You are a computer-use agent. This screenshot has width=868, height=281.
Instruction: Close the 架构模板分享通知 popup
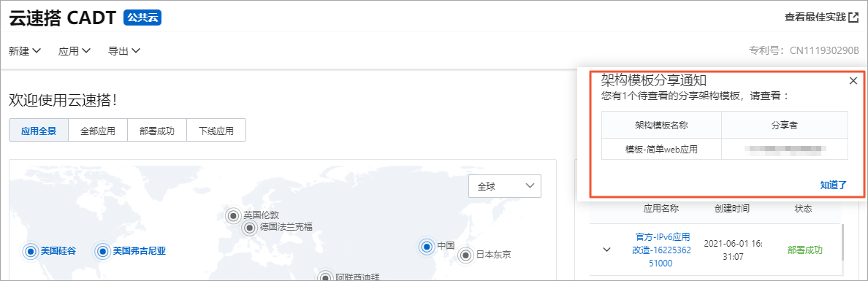coord(853,81)
